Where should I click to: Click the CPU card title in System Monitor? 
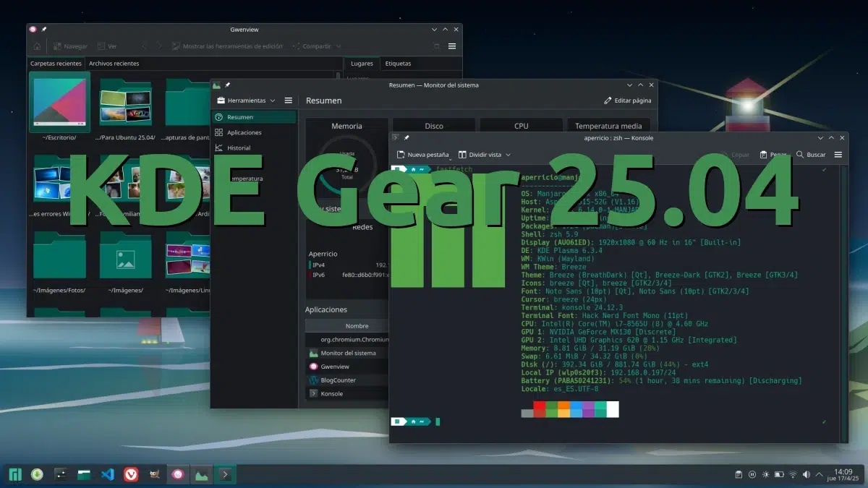click(522, 126)
